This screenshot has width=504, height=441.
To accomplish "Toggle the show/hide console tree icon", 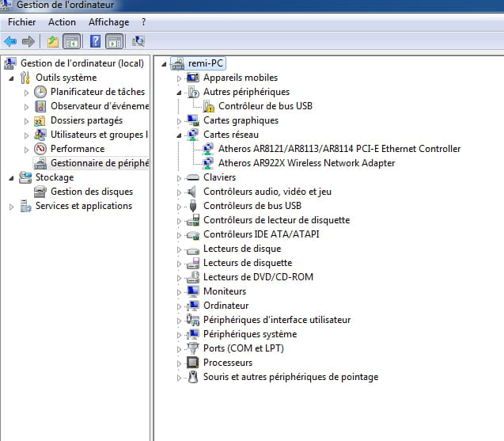I will point(71,41).
